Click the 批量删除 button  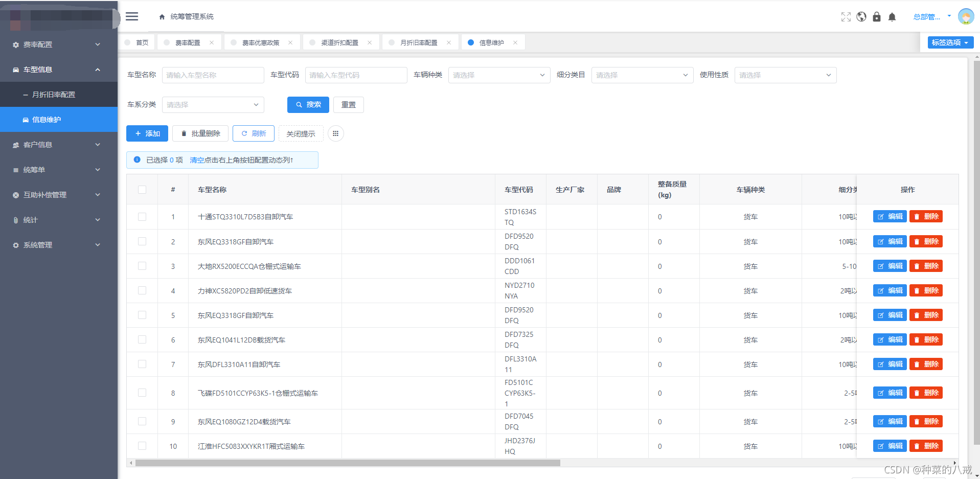(x=200, y=133)
